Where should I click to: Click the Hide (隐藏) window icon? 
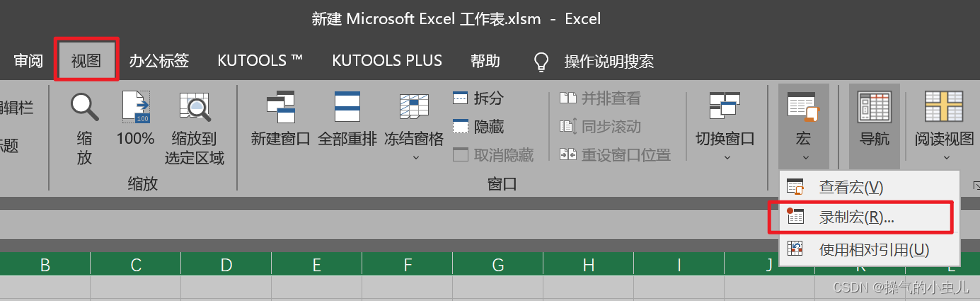[x=460, y=127]
